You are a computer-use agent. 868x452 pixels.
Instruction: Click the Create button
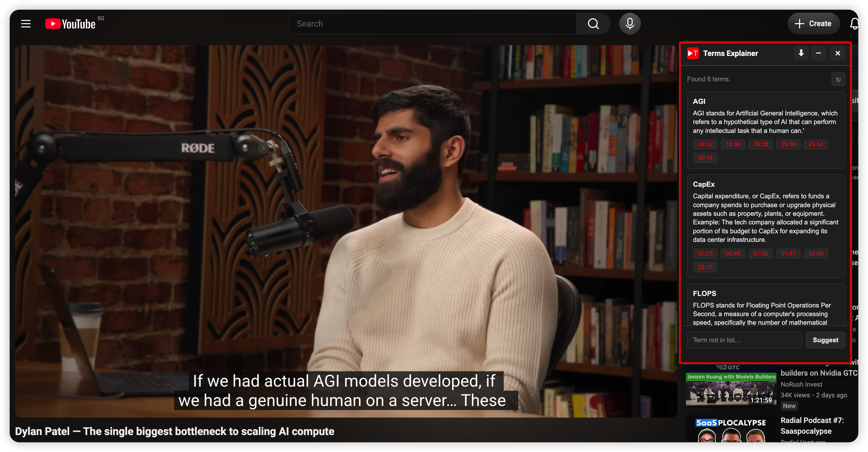click(x=813, y=24)
